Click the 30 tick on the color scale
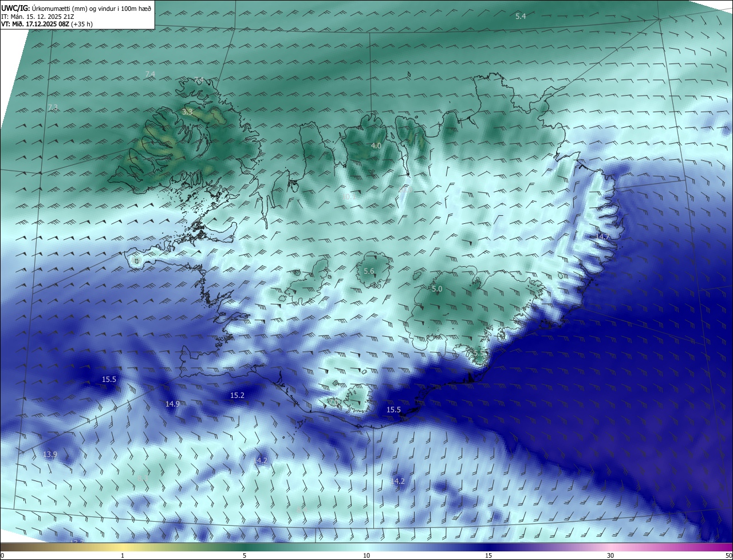The image size is (733, 560). 610,555
